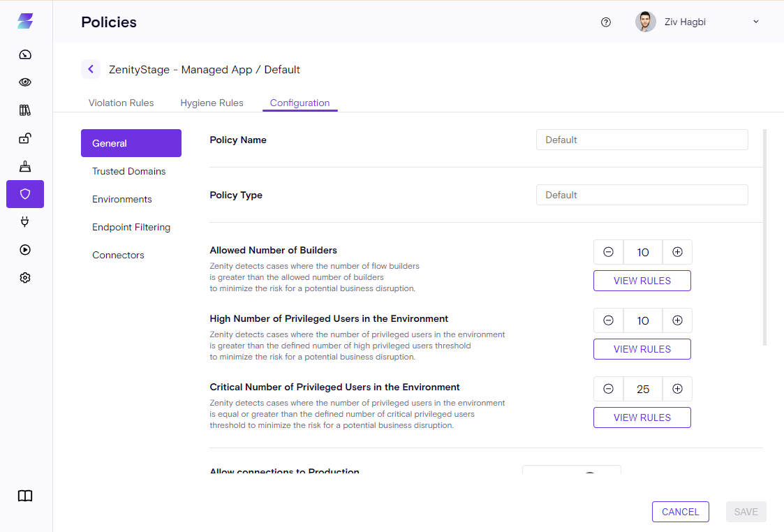Select the unlocked padlock sidebar icon
The image size is (784, 532).
tap(25, 138)
